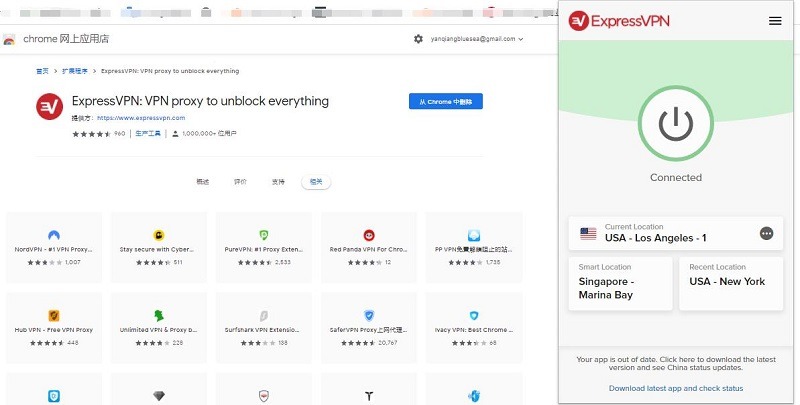Click the Unlimited VPN green icon
Screen dimensions: 800x405
click(159, 315)
